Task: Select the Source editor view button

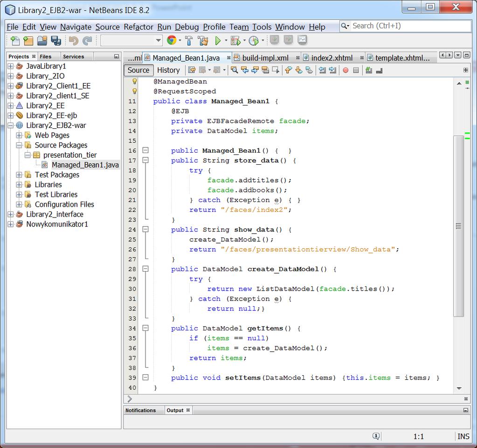Action: pos(138,70)
